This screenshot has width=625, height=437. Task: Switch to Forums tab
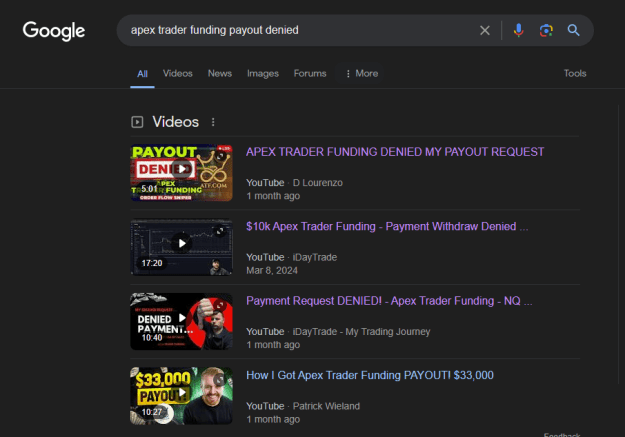pos(310,73)
